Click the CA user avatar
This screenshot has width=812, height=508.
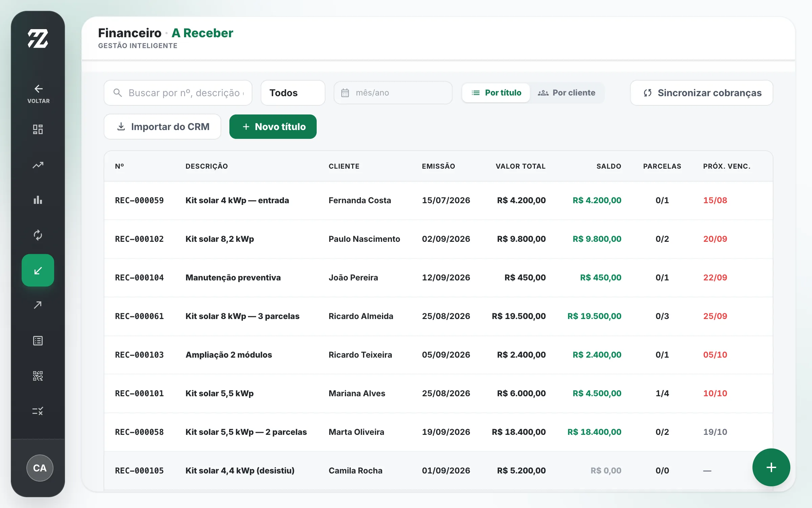(x=40, y=468)
